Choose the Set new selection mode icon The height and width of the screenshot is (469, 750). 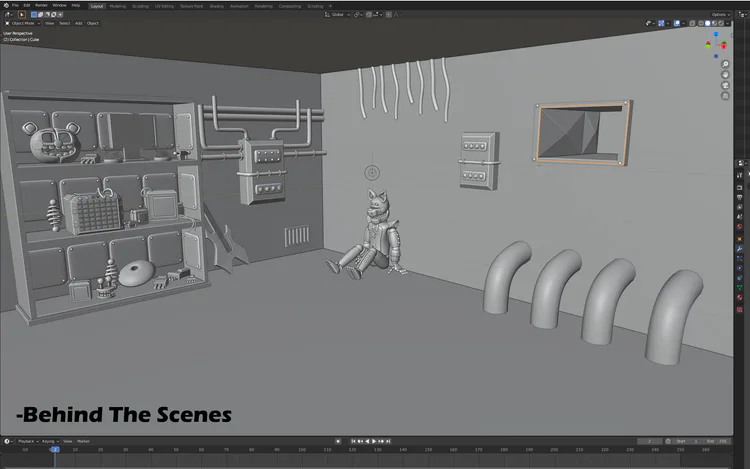pos(34,14)
